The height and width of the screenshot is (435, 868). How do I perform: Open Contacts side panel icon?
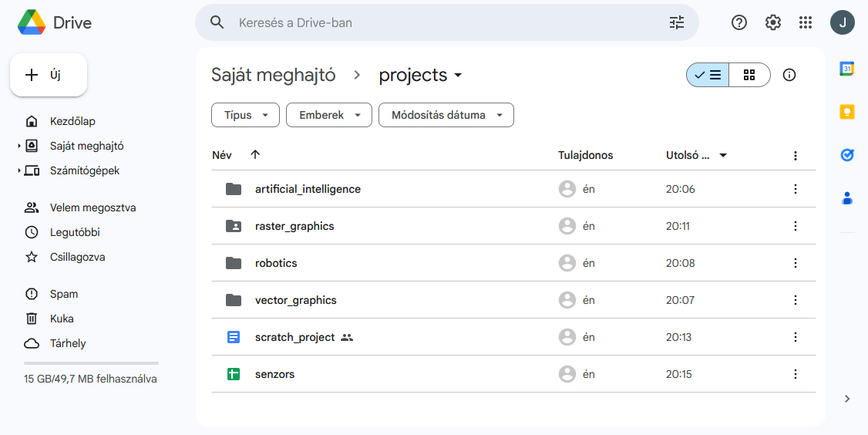846,198
